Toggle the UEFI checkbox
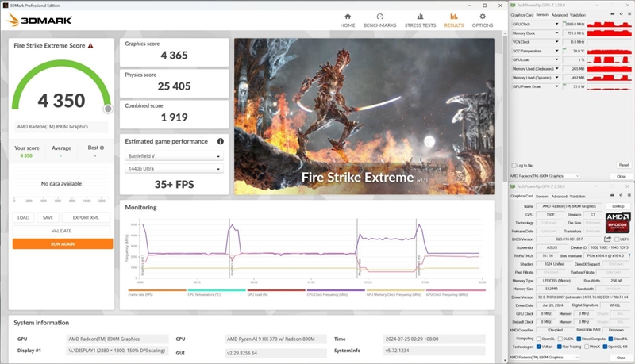Viewport: 635px width, 364px height. click(617, 239)
